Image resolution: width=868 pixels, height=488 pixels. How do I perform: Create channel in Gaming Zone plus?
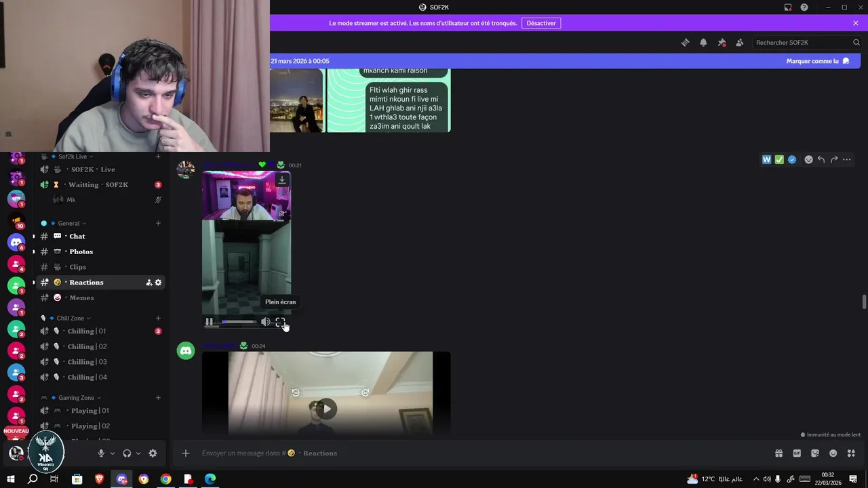click(x=158, y=398)
